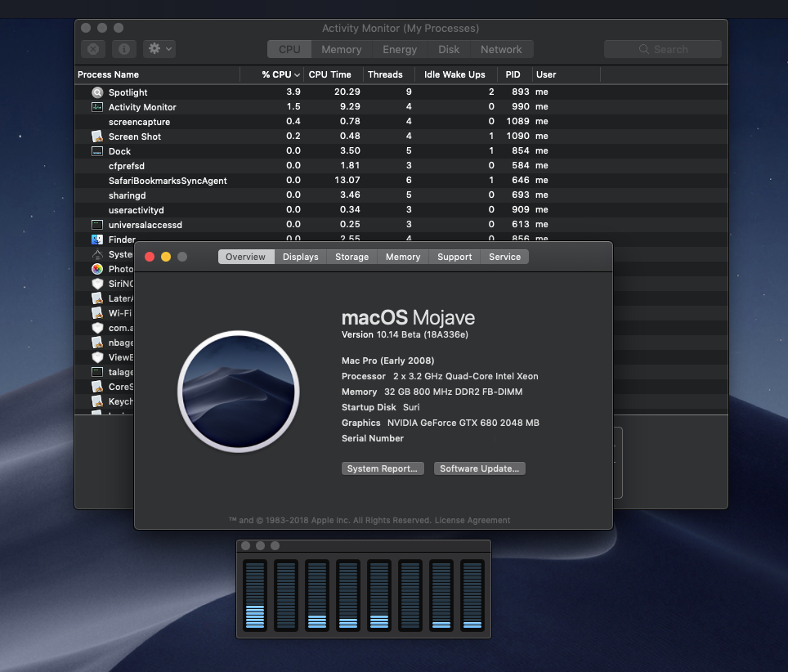Sort by Idle Wake Ups column
This screenshot has width=788, height=672.
456,74
